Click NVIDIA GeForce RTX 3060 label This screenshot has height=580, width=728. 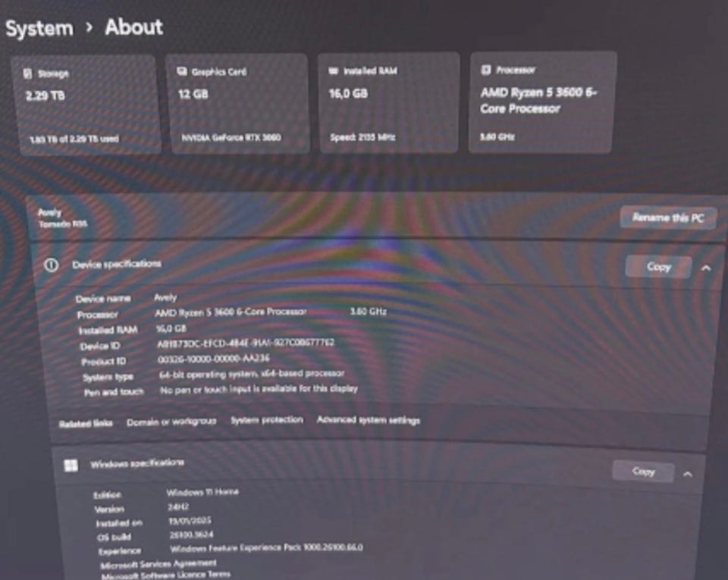[231, 137]
